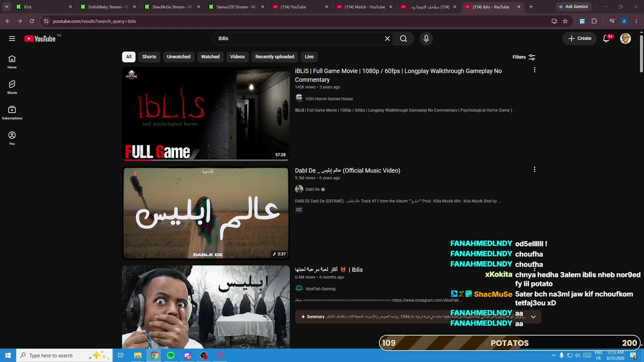644x362 pixels.
Task: Open the Chrome profile A avatar
Action: point(624,21)
